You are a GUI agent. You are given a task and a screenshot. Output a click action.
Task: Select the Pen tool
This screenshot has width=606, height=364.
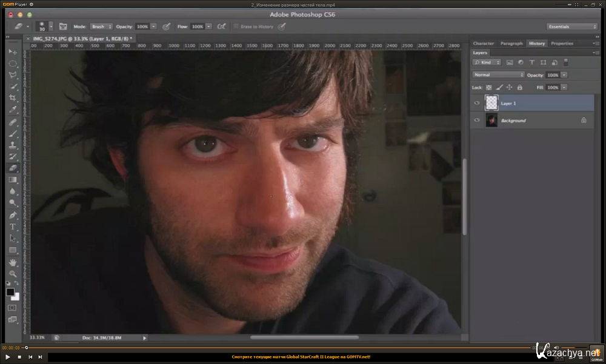(12, 215)
